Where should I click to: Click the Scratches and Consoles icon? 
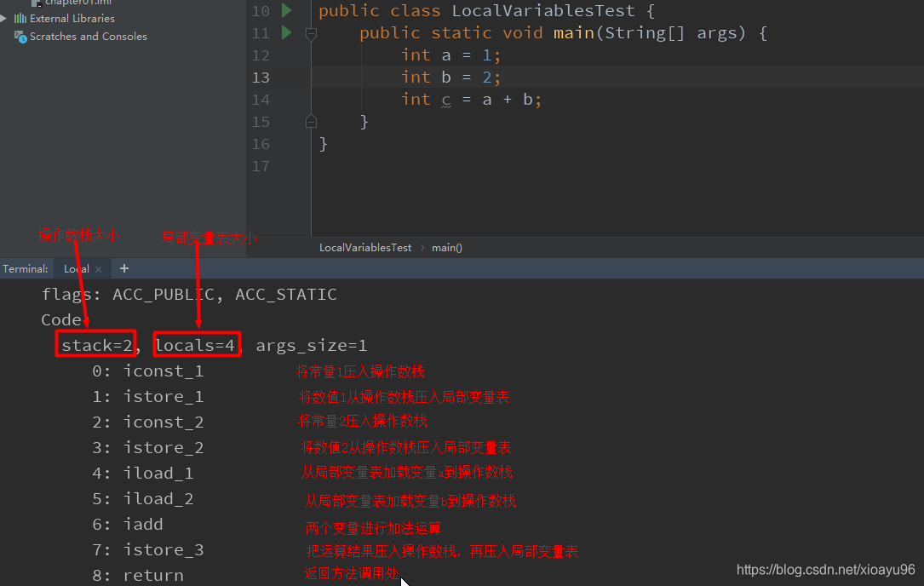pos(20,37)
